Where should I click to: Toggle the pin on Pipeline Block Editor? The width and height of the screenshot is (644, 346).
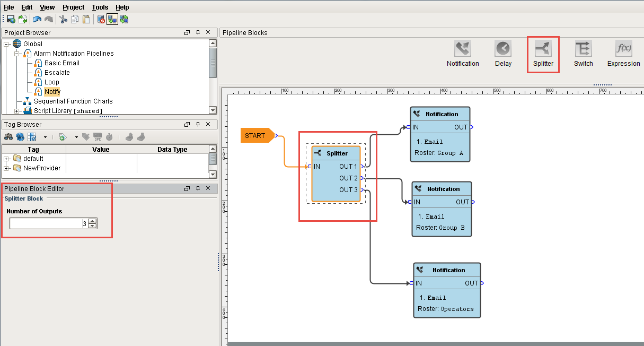click(198, 188)
